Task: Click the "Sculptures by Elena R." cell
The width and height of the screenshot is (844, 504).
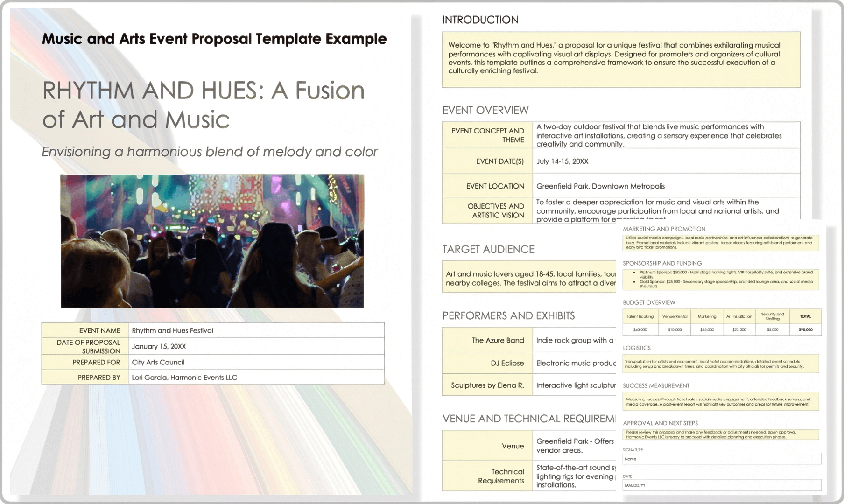Action: pyautogui.click(x=487, y=385)
